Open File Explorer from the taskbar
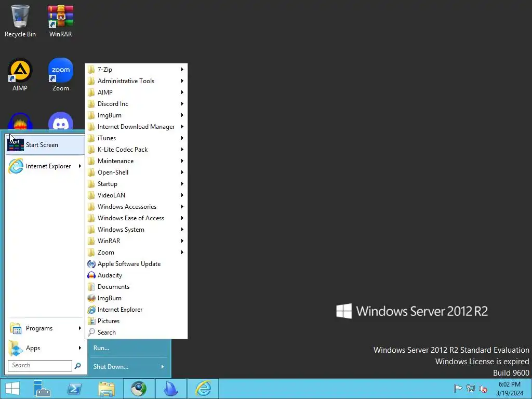The image size is (532, 399). (107, 389)
